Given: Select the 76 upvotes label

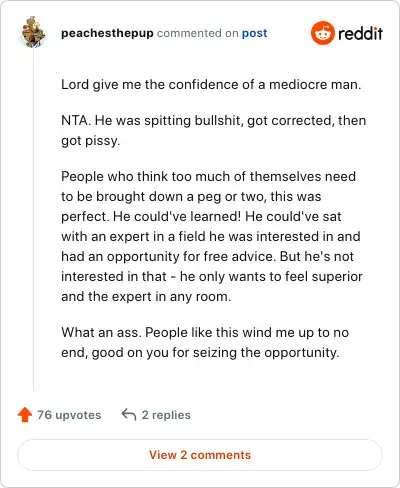Looking at the screenshot, I should click(69, 415).
